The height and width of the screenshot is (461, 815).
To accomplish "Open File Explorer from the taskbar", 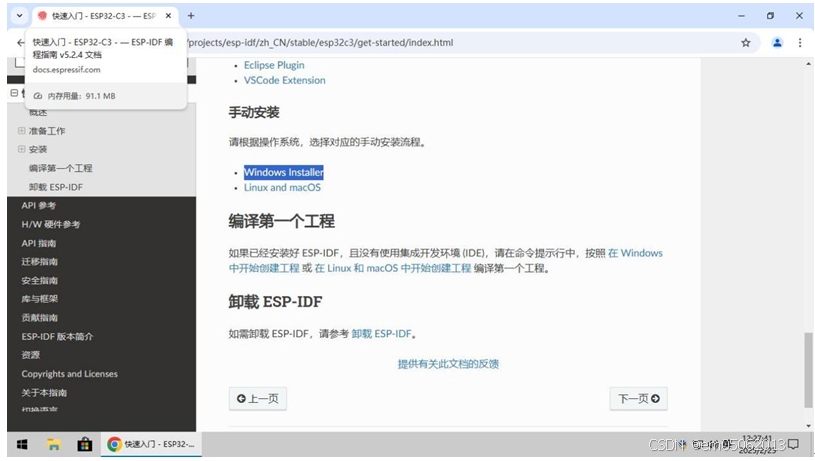I will (x=54, y=444).
